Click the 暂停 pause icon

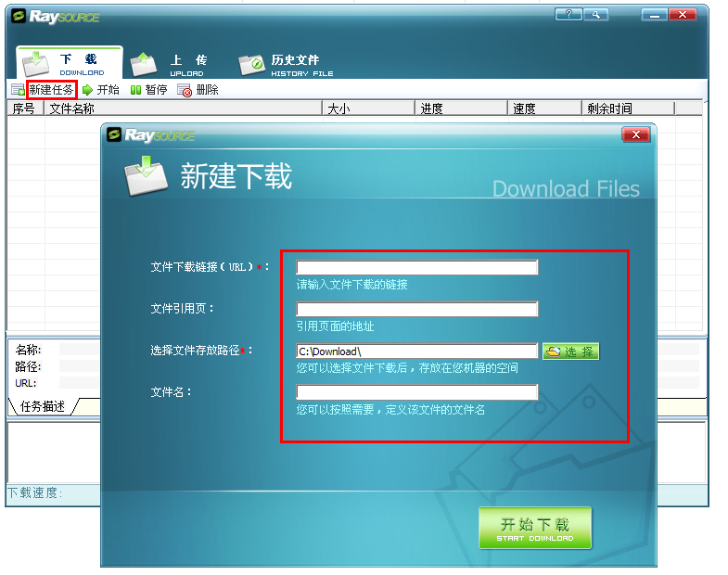[135, 90]
